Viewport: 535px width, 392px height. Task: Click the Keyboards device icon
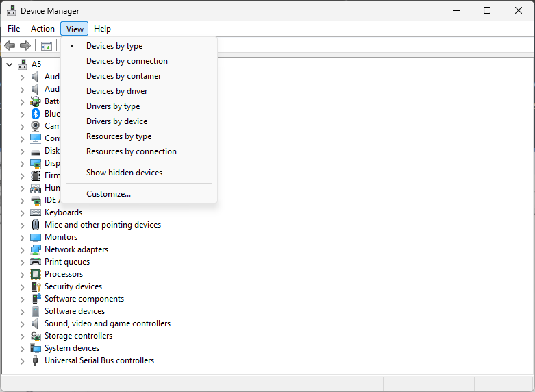click(36, 212)
